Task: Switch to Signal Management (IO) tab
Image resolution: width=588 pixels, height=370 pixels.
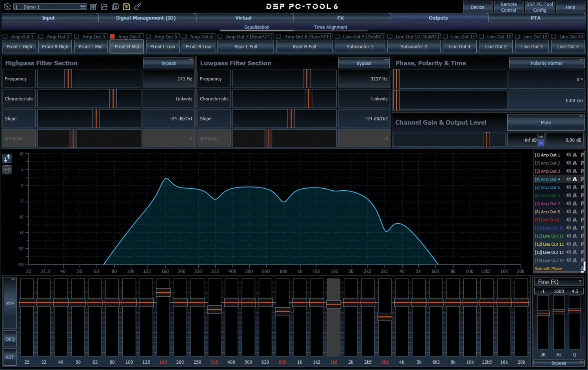Action: click(x=146, y=18)
